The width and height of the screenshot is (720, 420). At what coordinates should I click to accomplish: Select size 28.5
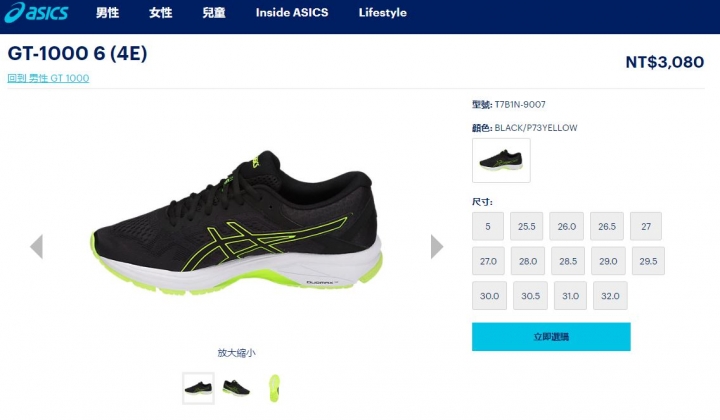pos(568,261)
